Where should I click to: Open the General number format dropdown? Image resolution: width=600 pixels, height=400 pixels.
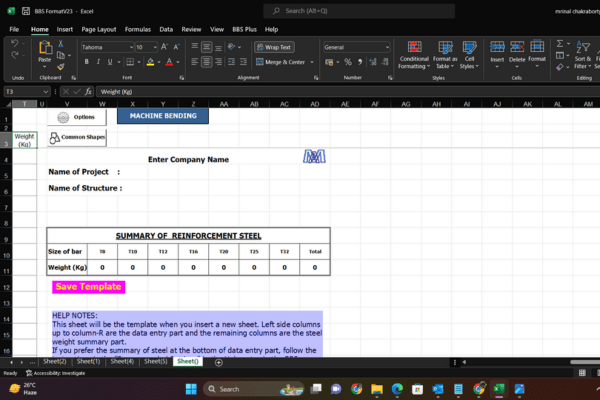pyautogui.click(x=387, y=47)
